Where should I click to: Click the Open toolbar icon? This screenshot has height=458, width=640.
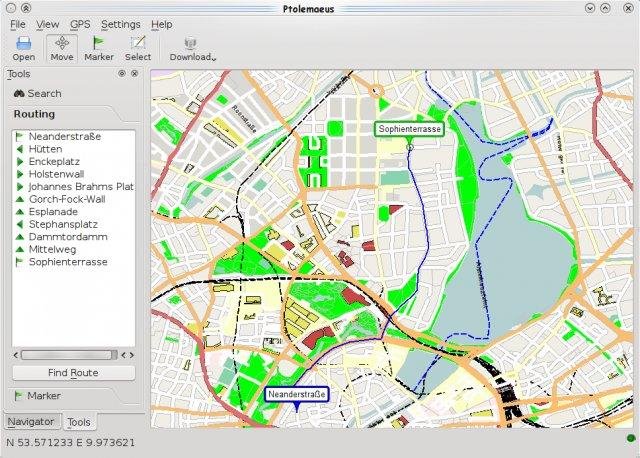23,48
